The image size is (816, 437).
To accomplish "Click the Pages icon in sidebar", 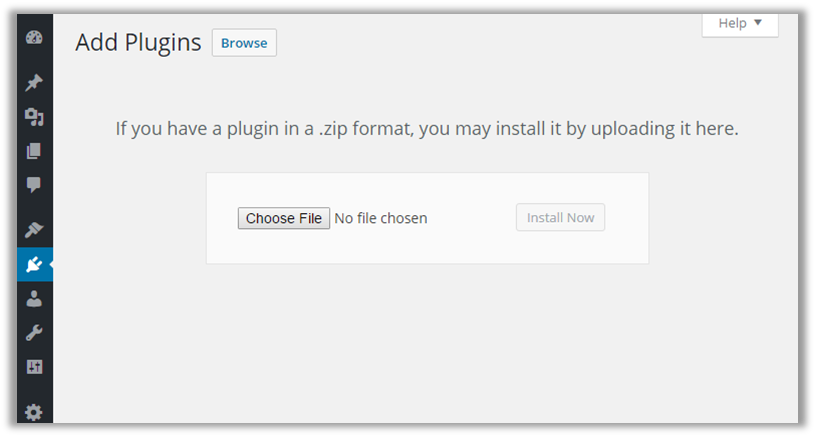I will (34, 151).
